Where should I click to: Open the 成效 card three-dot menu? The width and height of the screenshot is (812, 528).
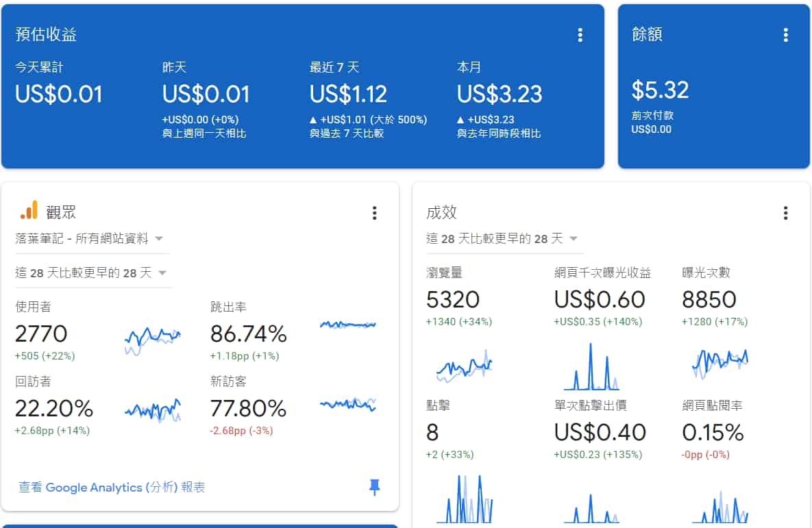point(785,213)
